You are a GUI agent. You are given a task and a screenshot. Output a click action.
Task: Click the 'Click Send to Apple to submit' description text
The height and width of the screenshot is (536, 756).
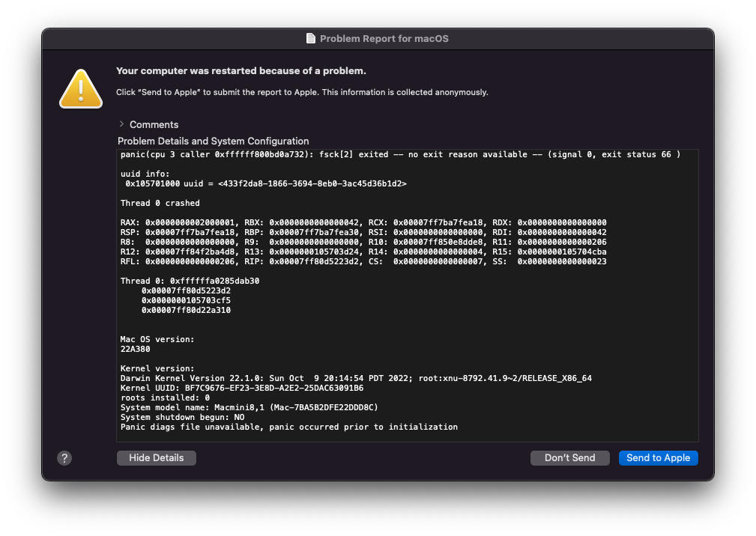point(302,92)
